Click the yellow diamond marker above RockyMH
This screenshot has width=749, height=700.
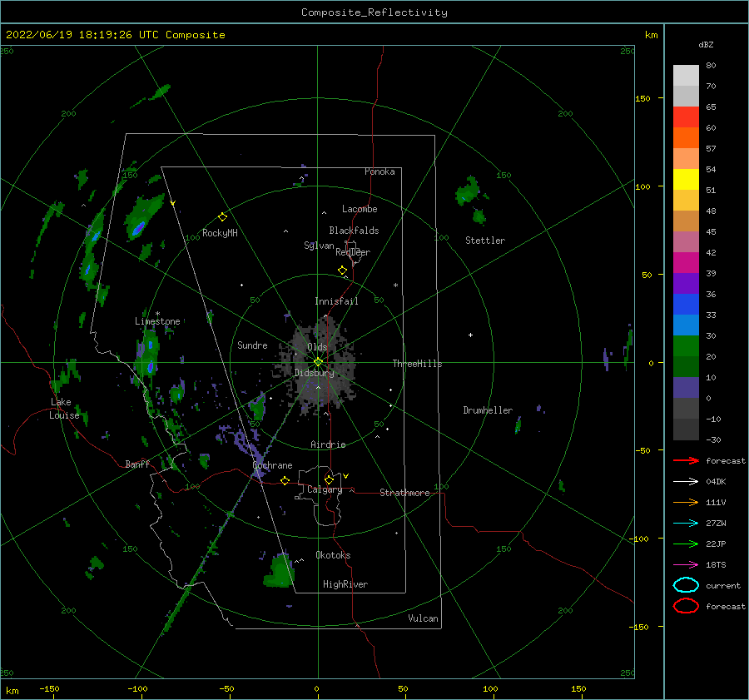(x=222, y=217)
